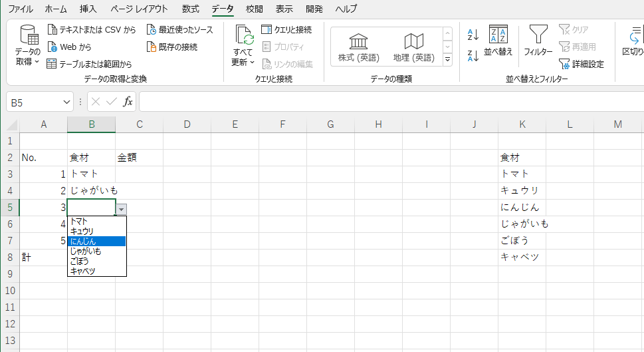Click the fx insert function icon
Screen dimensions: 644x352
click(128, 102)
